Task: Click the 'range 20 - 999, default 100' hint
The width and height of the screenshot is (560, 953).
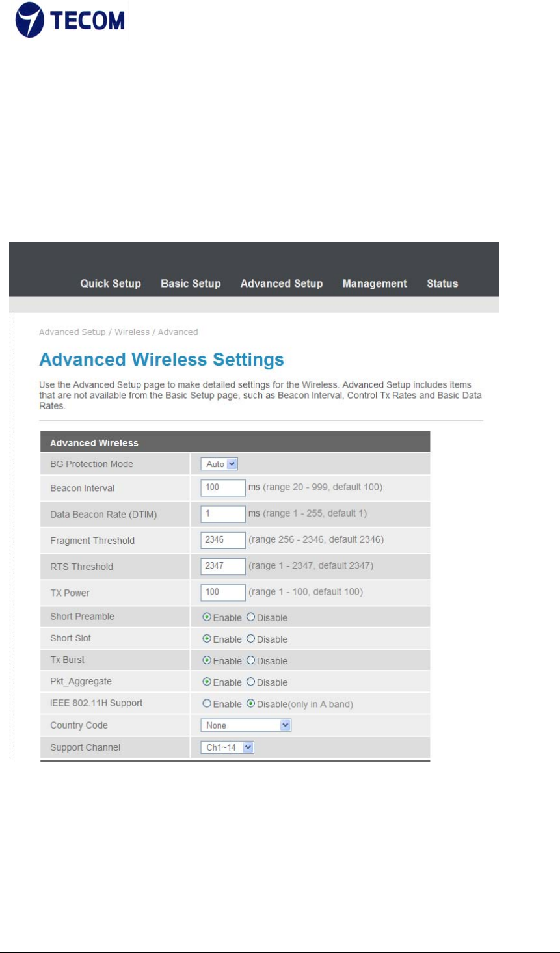Action: (323, 487)
